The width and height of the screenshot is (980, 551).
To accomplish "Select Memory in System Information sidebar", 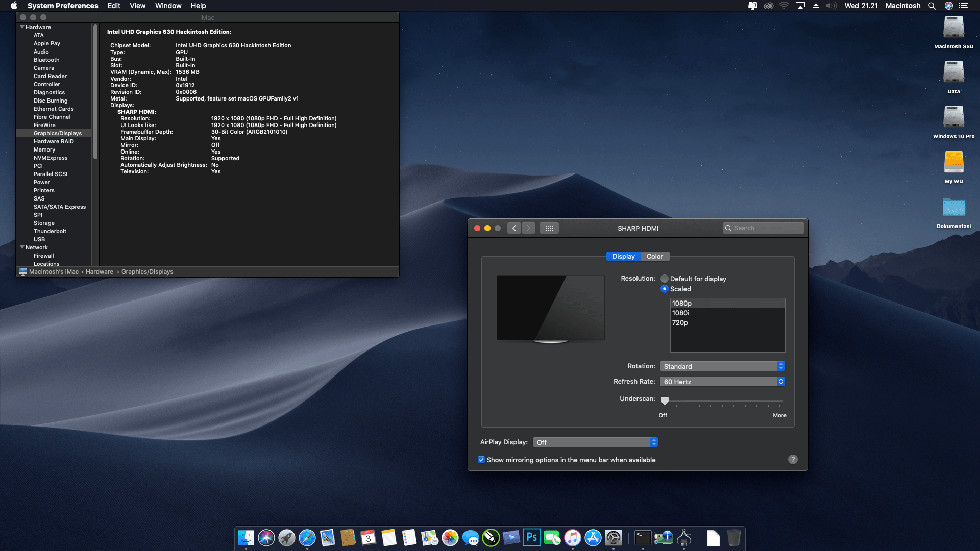I will click(44, 149).
